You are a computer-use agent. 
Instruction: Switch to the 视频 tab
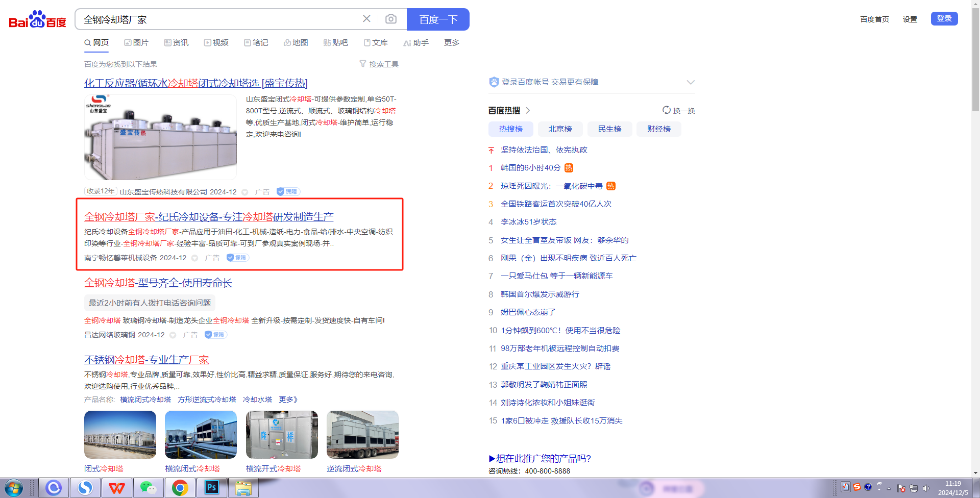pos(216,43)
